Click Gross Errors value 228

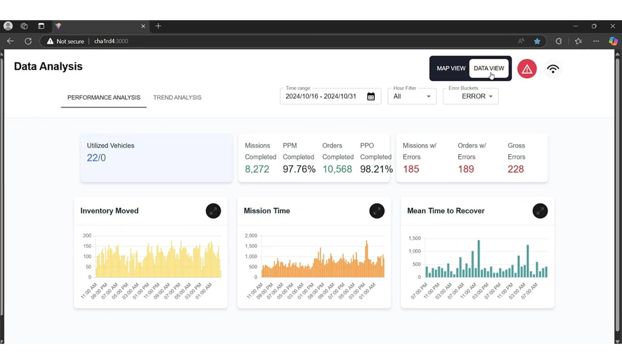point(516,169)
